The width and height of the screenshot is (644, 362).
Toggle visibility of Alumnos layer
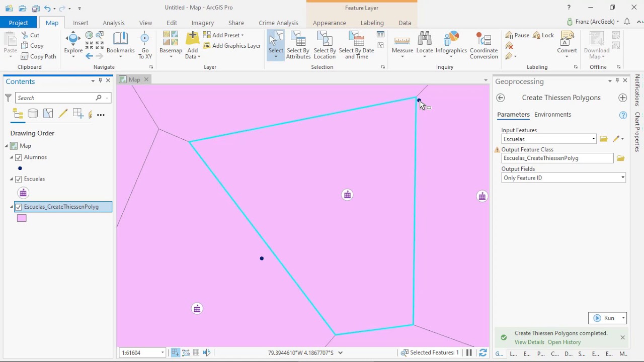coord(19,157)
